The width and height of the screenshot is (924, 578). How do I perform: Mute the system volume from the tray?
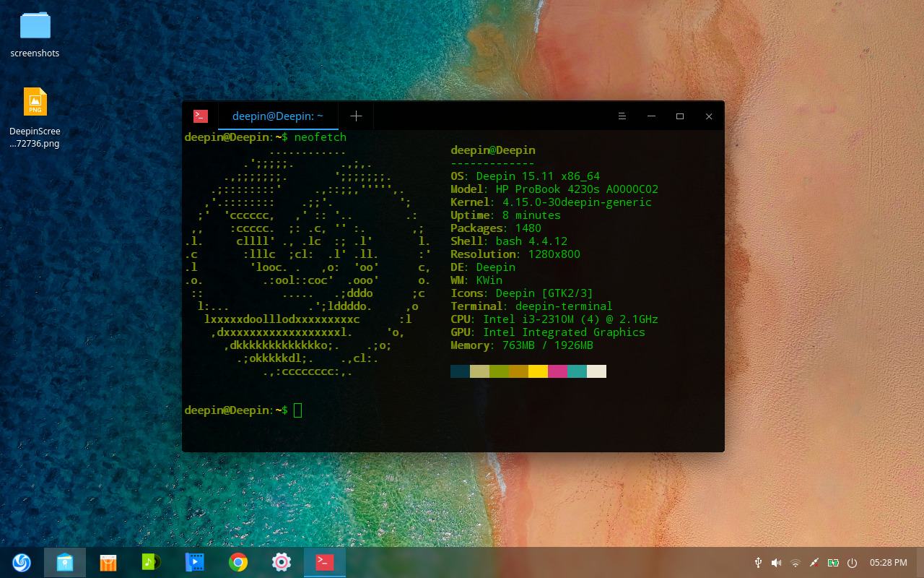(x=776, y=562)
